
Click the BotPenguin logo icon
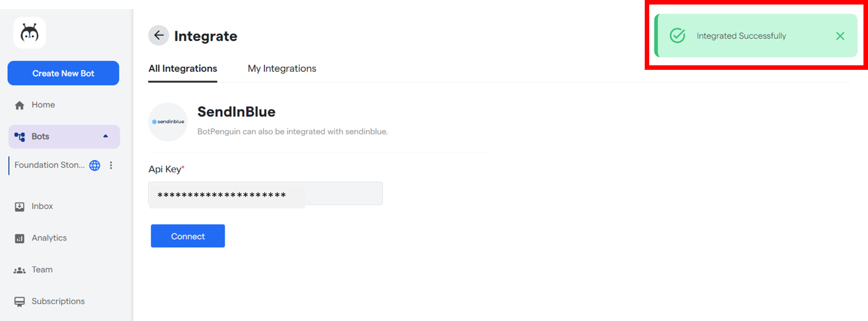click(x=30, y=33)
